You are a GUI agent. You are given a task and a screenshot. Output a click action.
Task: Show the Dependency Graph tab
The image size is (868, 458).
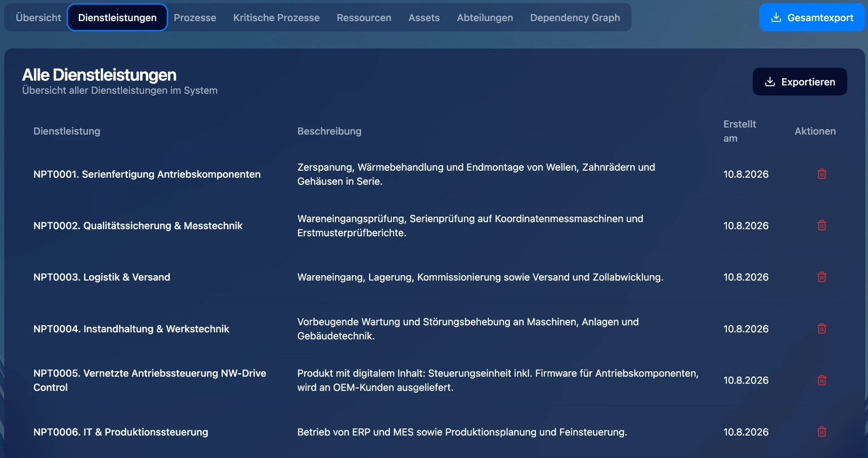point(575,17)
